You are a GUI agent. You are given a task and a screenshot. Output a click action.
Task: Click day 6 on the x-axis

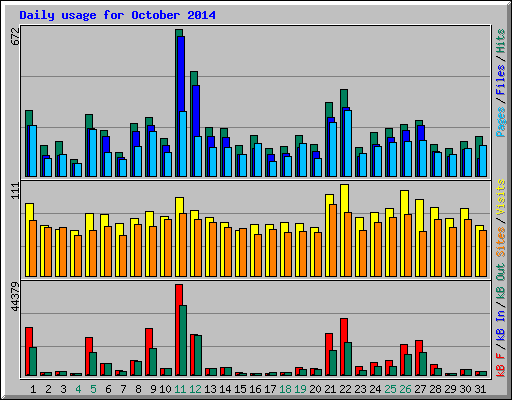click(108, 389)
